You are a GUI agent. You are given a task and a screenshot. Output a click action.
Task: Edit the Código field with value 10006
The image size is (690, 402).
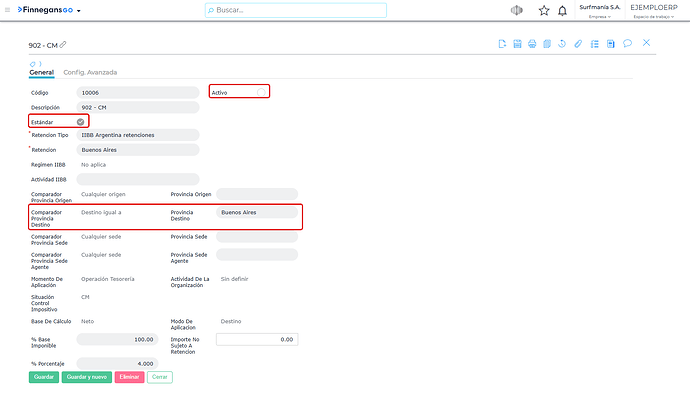[138, 93]
